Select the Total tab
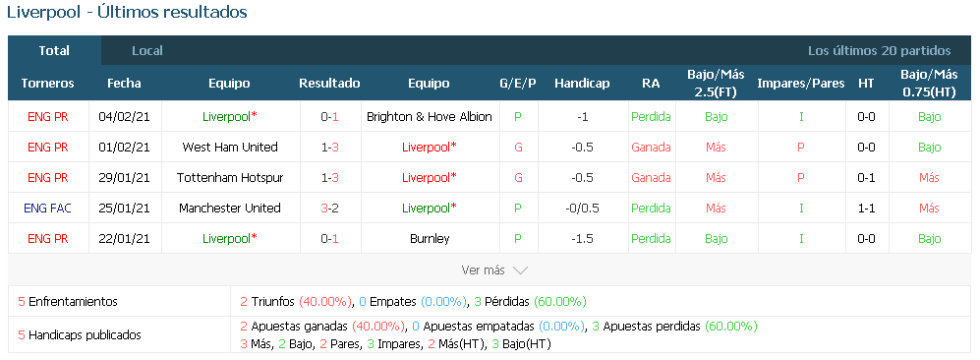 (54, 50)
